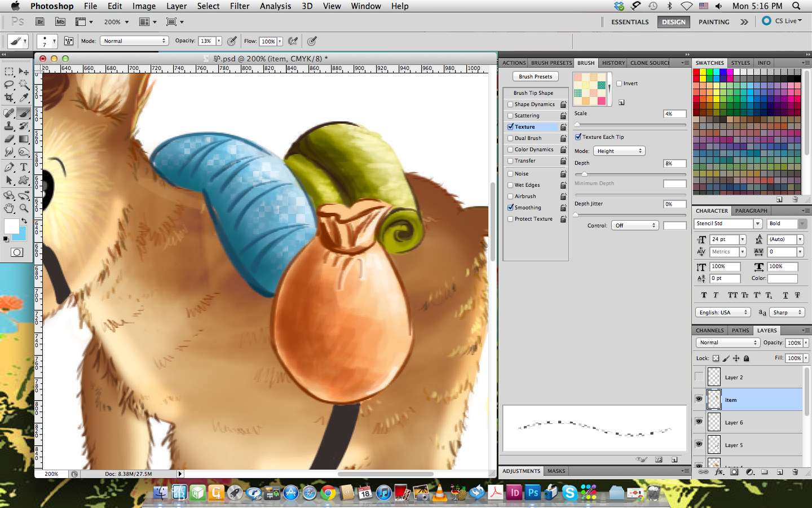Switch to the Paragraph tab
This screenshot has height=508, width=812.
(x=751, y=211)
